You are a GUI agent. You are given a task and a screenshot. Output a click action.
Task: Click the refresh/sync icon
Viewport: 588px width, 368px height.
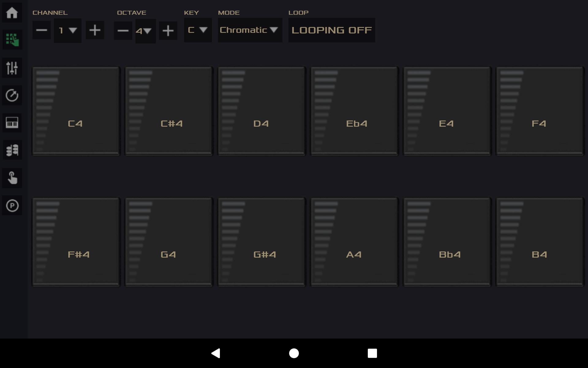tap(12, 95)
